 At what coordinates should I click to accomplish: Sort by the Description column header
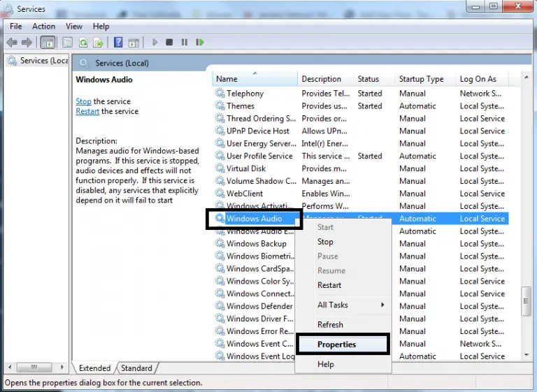tap(325, 79)
